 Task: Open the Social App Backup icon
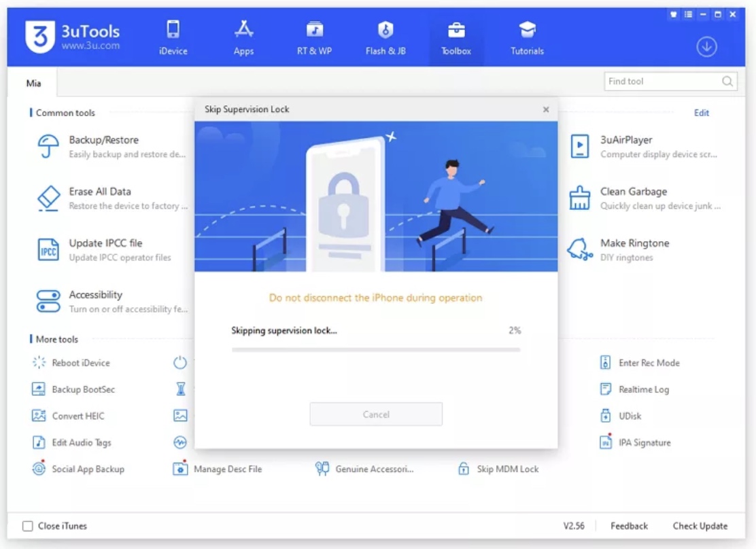[39, 469]
